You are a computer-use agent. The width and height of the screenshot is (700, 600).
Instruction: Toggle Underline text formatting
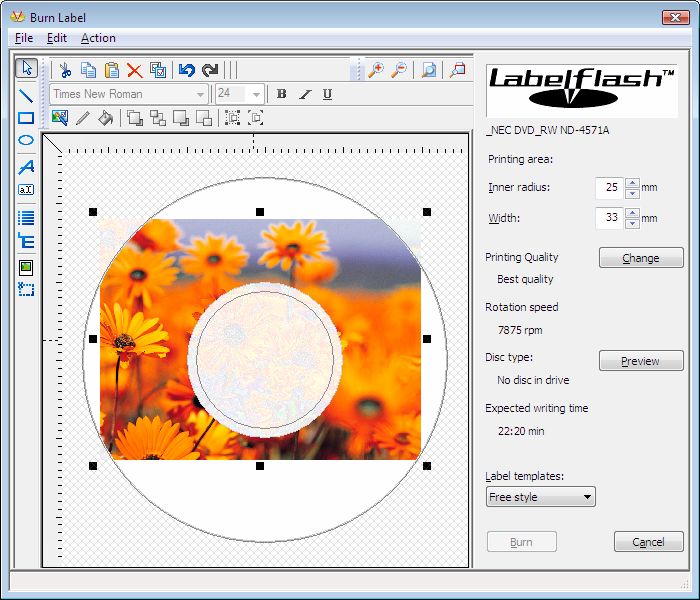pyautogui.click(x=327, y=94)
